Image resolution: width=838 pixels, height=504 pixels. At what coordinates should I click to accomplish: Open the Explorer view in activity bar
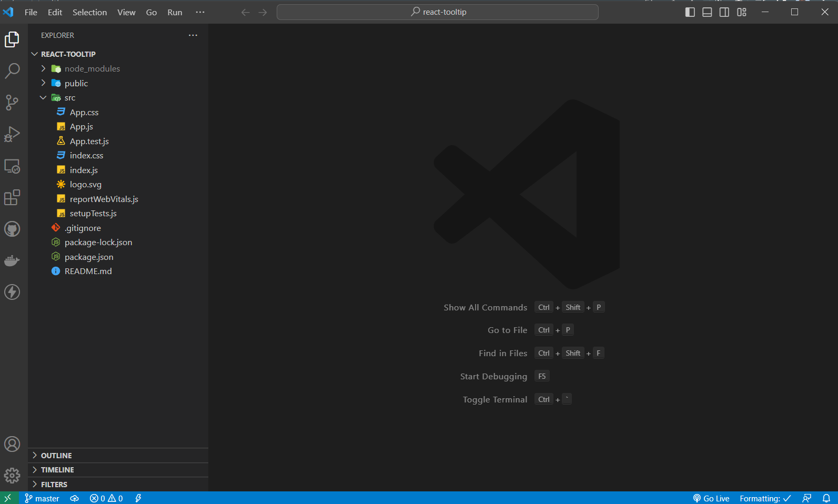(x=12, y=39)
